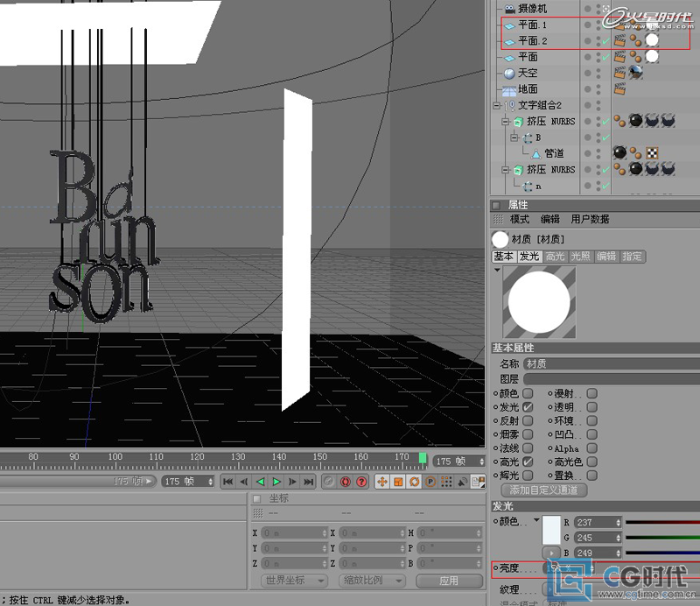Click the red R color slider
The height and width of the screenshot is (606, 700).
coord(662,522)
